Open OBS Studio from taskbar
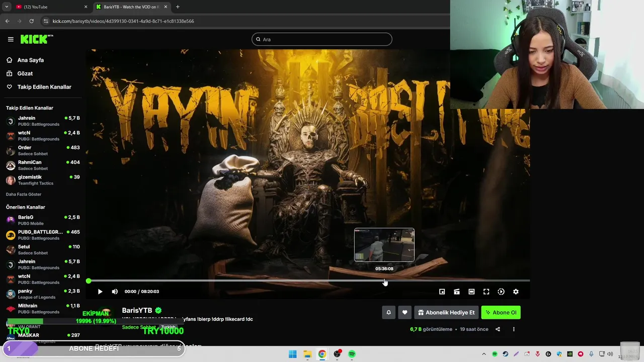644x362 pixels. click(x=337, y=354)
